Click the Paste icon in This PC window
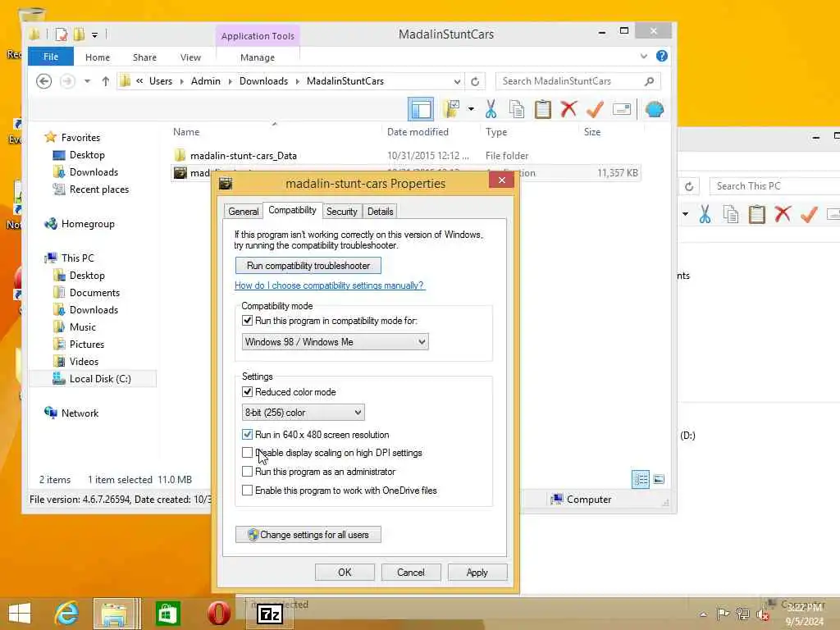This screenshot has width=840, height=630. point(757,214)
